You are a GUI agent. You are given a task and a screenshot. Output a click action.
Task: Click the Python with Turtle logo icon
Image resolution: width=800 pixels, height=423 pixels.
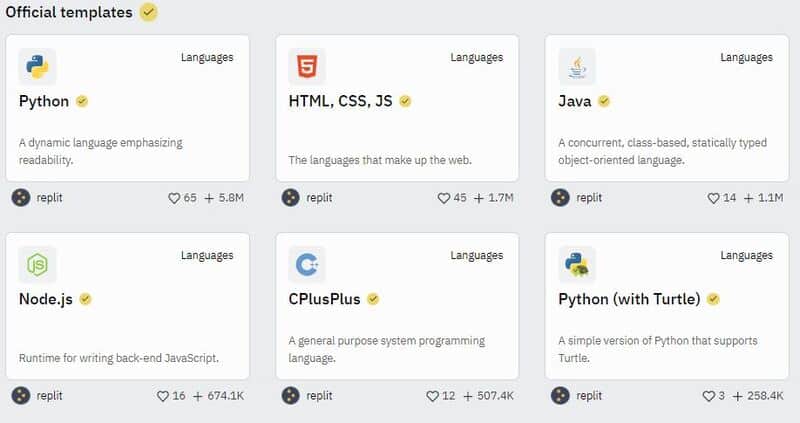(577, 265)
